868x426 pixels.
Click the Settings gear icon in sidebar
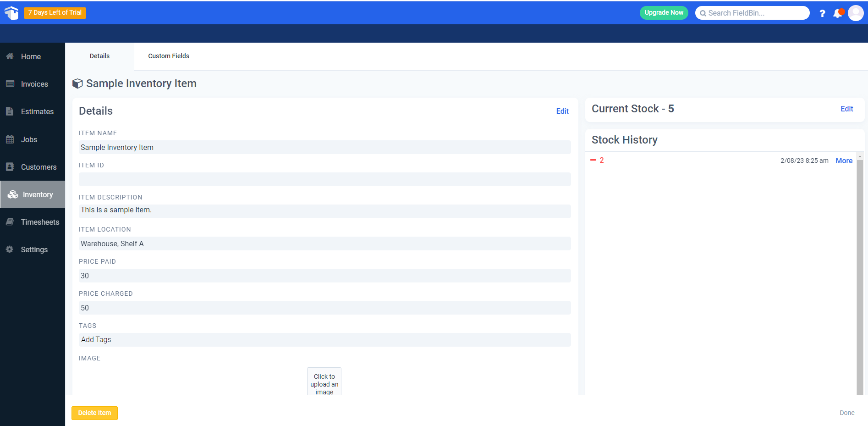pyautogui.click(x=10, y=249)
